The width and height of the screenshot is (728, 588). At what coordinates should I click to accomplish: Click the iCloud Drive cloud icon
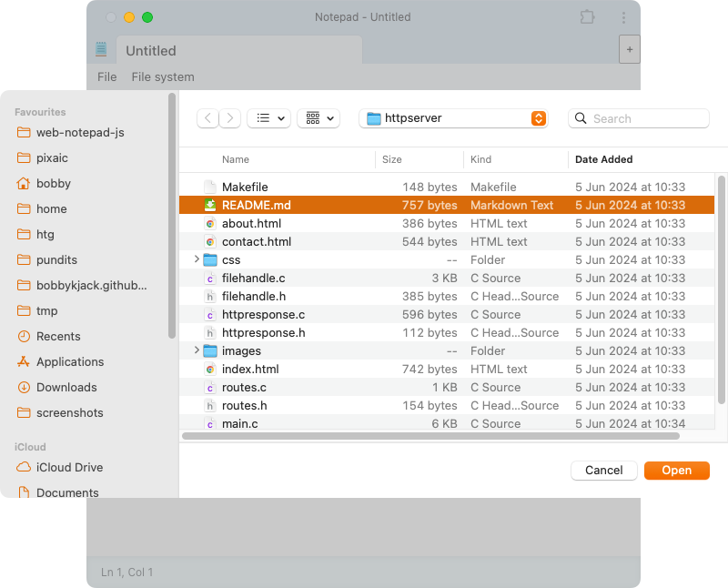(24, 467)
